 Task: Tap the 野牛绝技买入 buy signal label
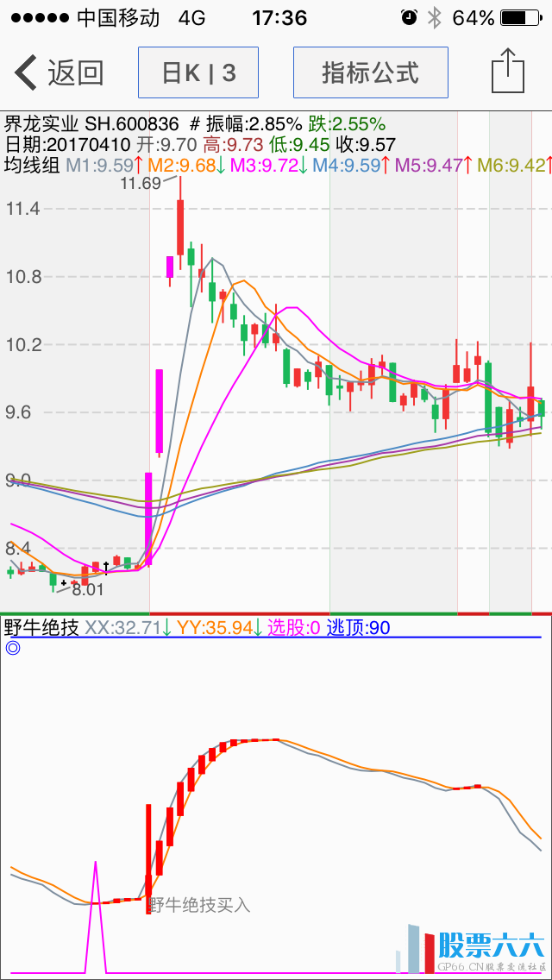200,904
